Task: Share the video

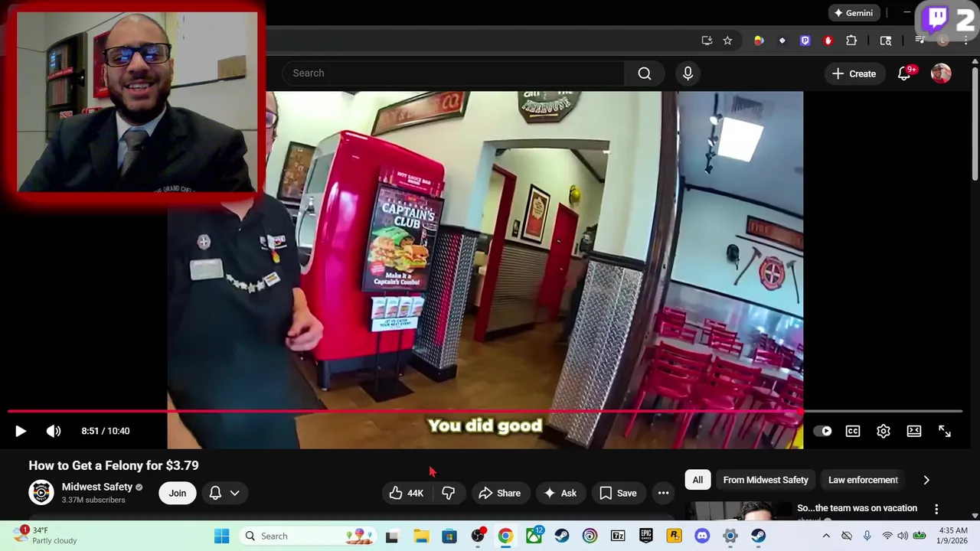Action: (500, 493)
